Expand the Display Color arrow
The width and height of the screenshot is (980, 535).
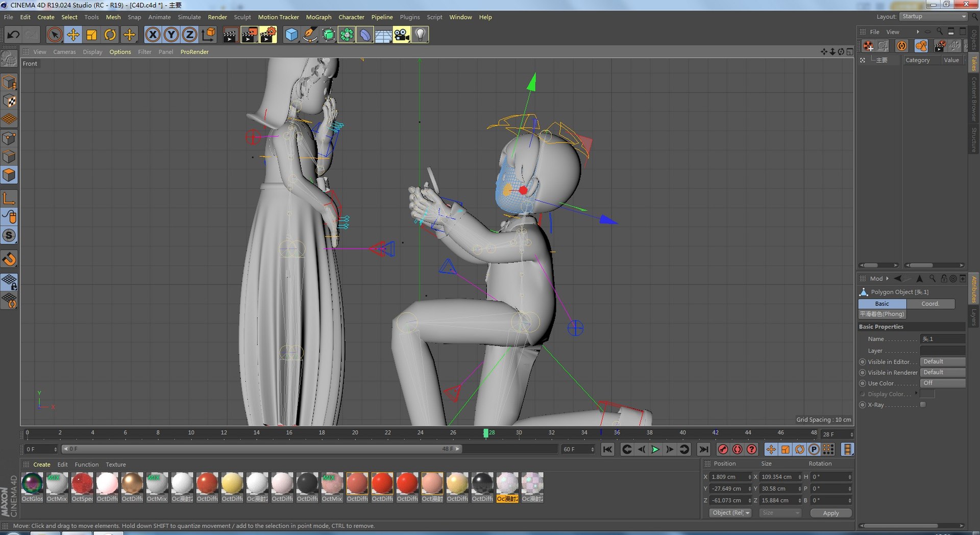point(917,394)
